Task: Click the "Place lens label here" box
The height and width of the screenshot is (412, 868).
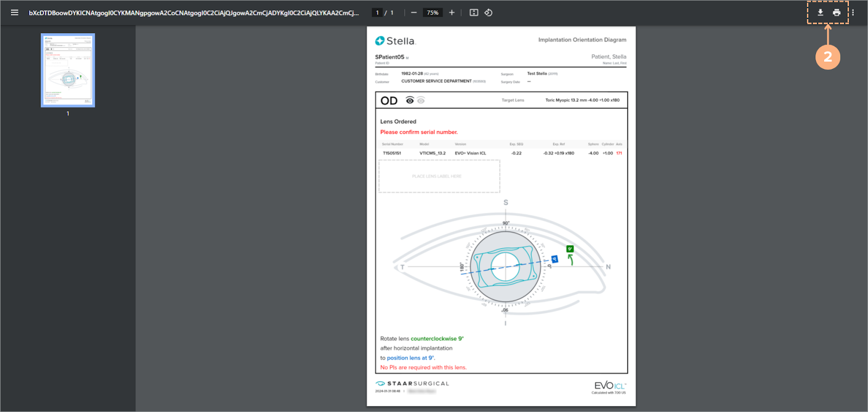Action: tap(439, 176)
